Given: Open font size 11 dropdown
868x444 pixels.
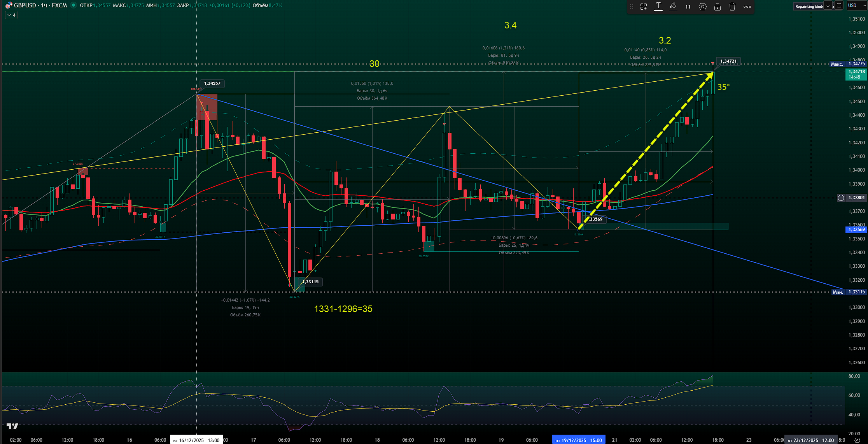Looking at the screenshot, I should tap(688, 7).
